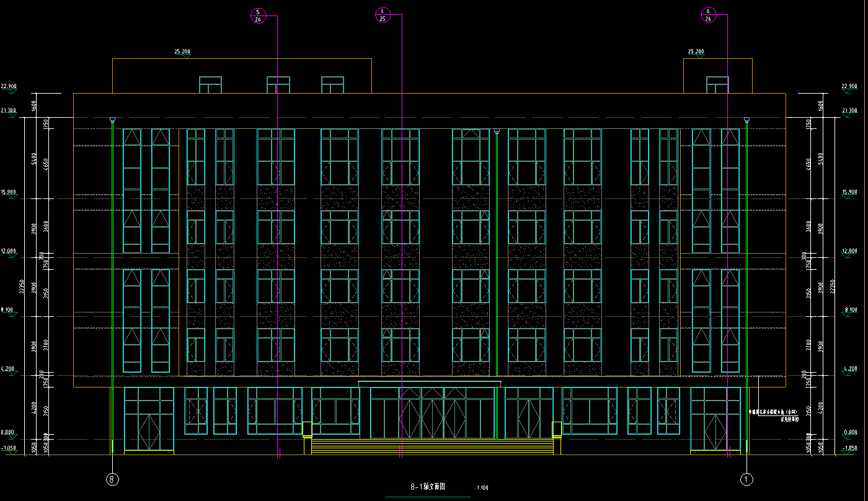Select left-side 8.100 elevation marker
This screenshot has height=501, width=868.
tap(8, 310)
